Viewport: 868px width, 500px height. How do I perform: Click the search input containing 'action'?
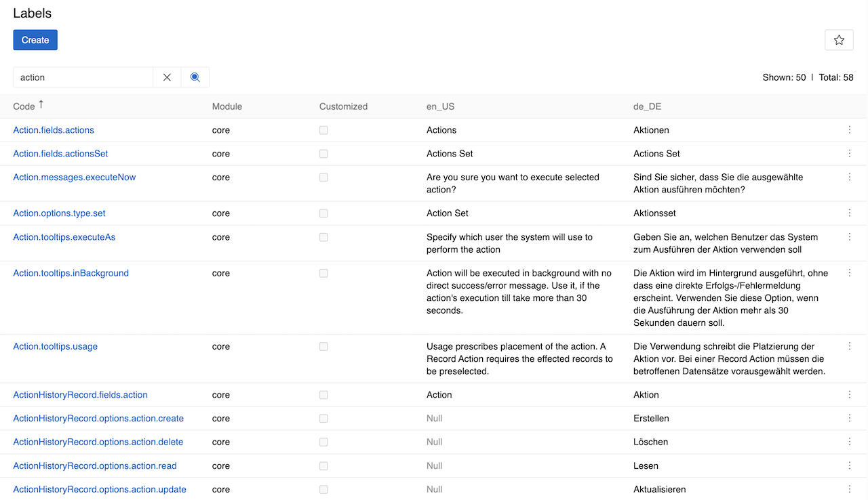[x=83, y=77]
